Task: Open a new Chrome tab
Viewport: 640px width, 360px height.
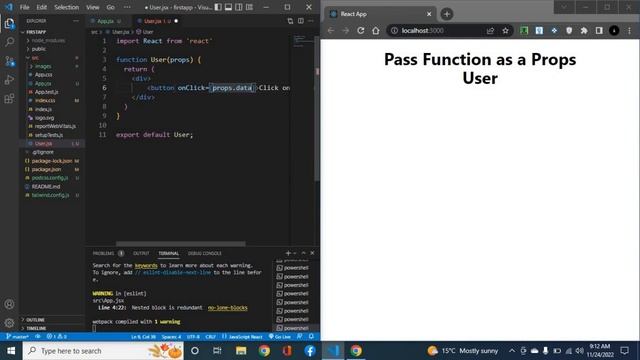Action: point(447,14)
